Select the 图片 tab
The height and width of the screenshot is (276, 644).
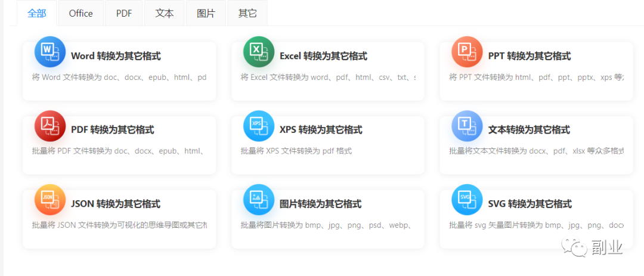(x=206, y=13)
